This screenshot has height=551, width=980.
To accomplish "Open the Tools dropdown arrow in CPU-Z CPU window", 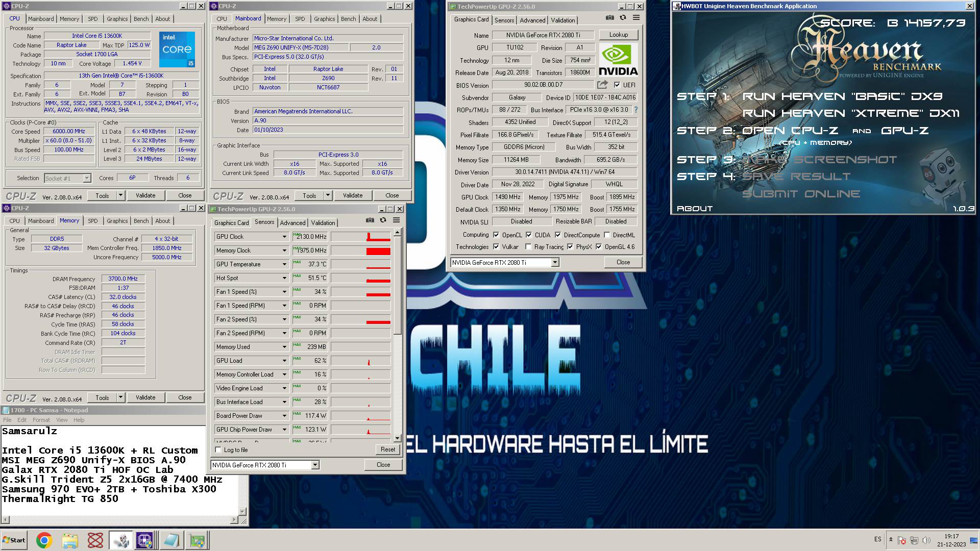I will pos(120,195).
